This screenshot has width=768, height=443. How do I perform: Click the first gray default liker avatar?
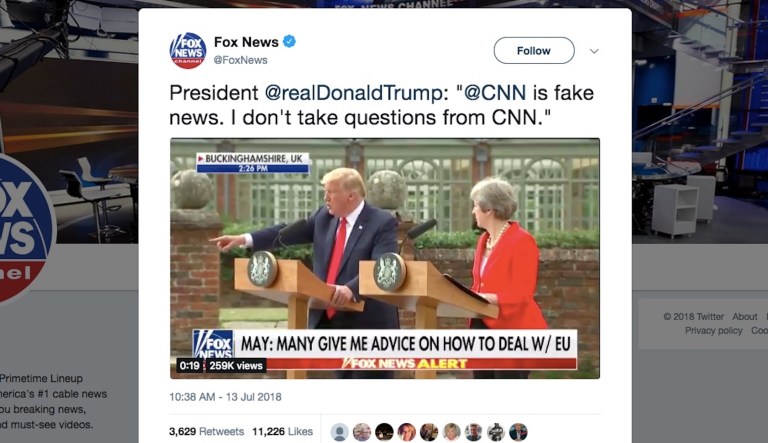pyautogui.click(x=339, y=432)
